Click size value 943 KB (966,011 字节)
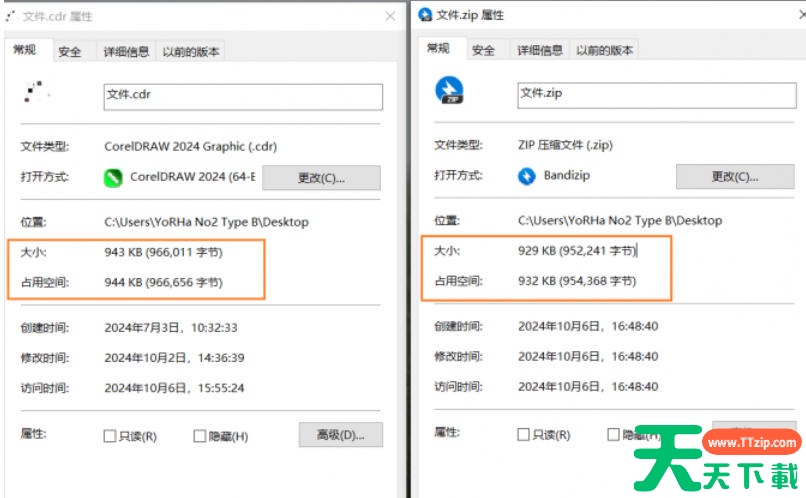 [x=163, y=252]
